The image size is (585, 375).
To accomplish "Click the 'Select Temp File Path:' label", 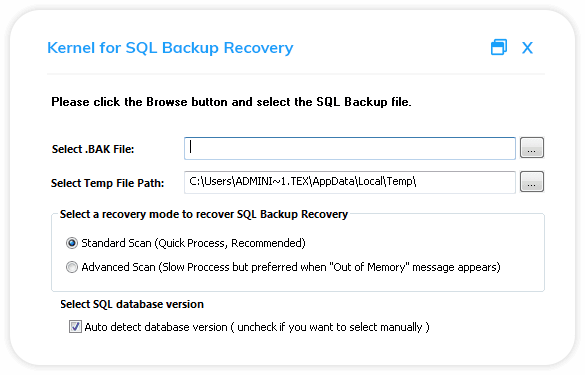I will (x=107, y=183).
